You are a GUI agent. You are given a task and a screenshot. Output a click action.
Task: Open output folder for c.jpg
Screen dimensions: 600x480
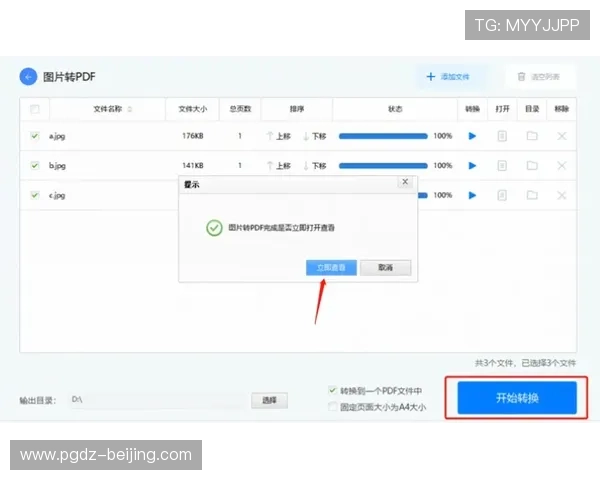532,195
